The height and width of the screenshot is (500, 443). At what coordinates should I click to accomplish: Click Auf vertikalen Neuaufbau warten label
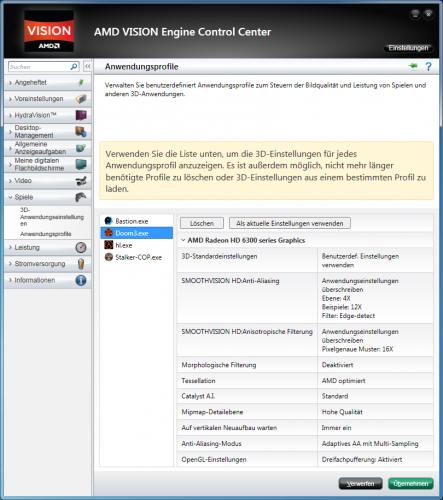click(229, 428)
